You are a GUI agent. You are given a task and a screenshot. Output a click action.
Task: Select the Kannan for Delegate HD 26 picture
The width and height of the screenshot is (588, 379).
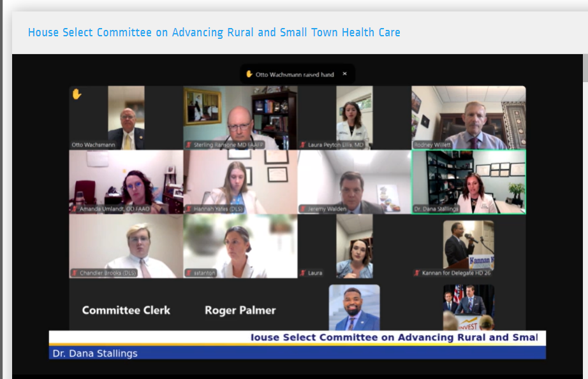coord(468,245)
